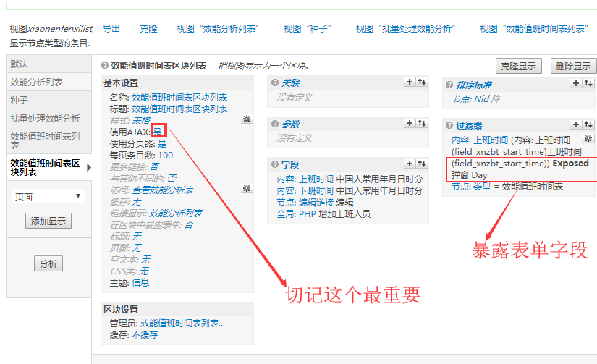The width and height of the screenshot is (597, 364).
Task: Rearrange 参数 items using the arrows icon
Action: coord(422,124)
